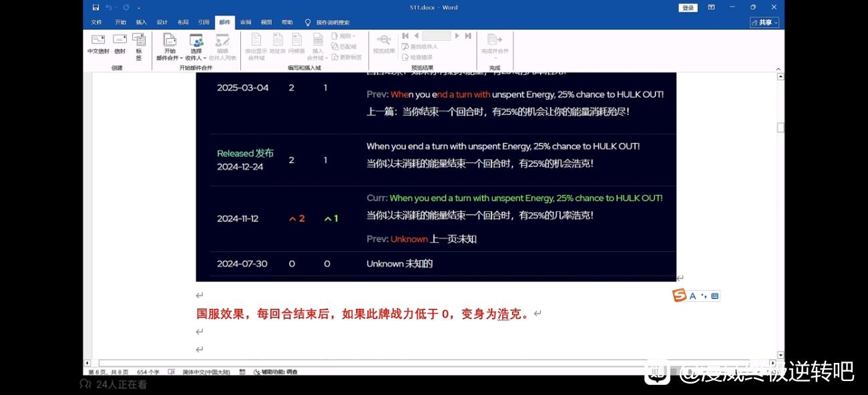The width and height of the screenshot is (868, 395).
Task: Switch to the 布局 ribbon tab
Action: (183, 22)
